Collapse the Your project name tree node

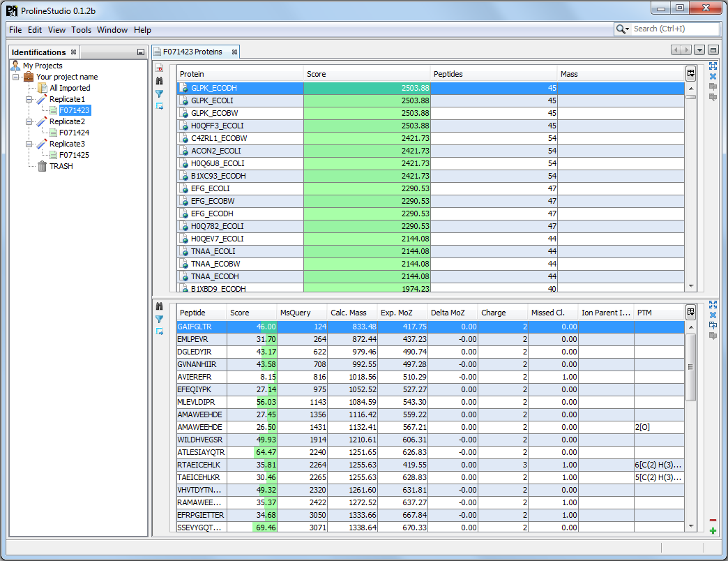pos(16,77)
